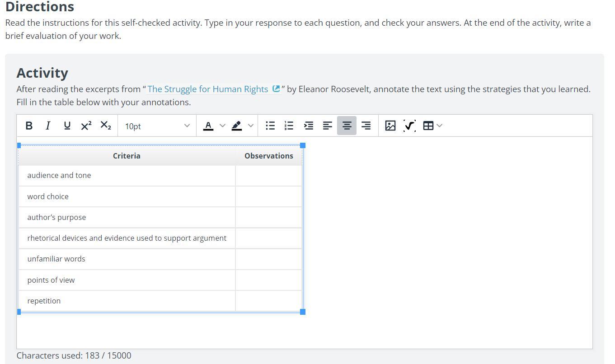Click the table's bottom-left resize handle
Screen dimensions: 615x364
[19, 312]
